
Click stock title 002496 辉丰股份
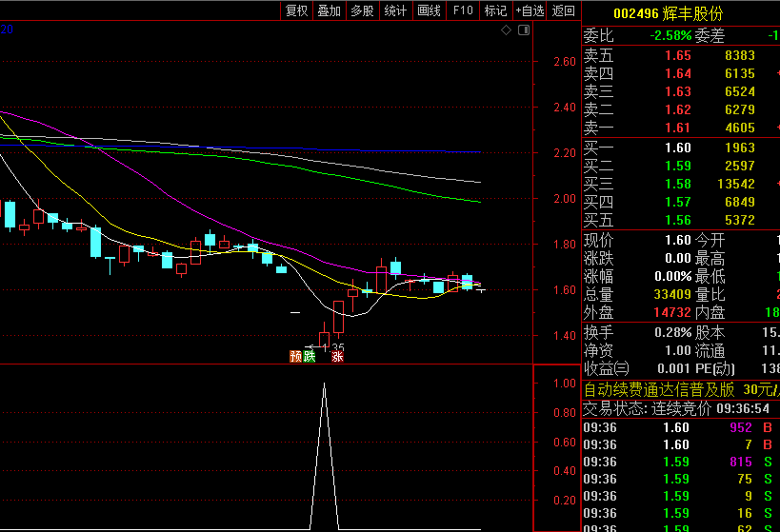click(668, 13)
